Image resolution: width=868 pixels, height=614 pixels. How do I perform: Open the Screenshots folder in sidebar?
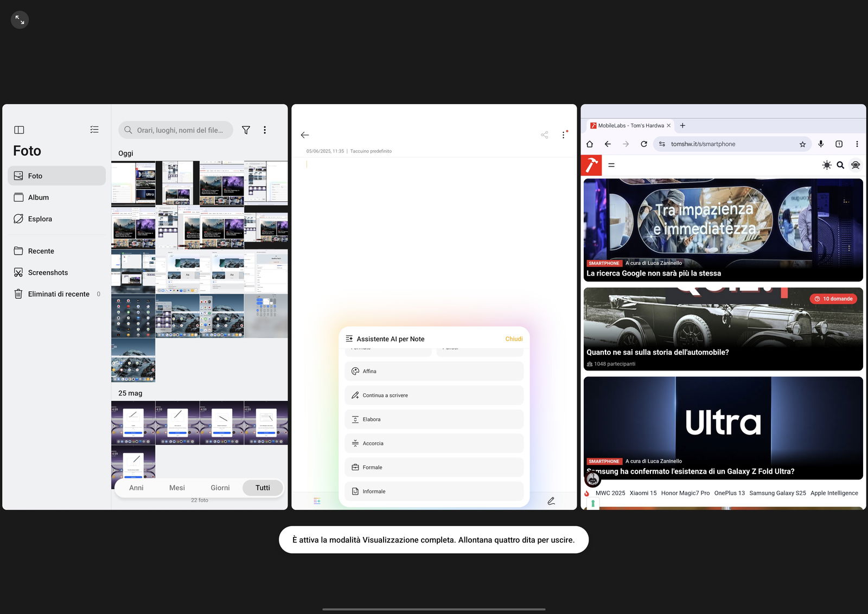(x=48, y=273)
